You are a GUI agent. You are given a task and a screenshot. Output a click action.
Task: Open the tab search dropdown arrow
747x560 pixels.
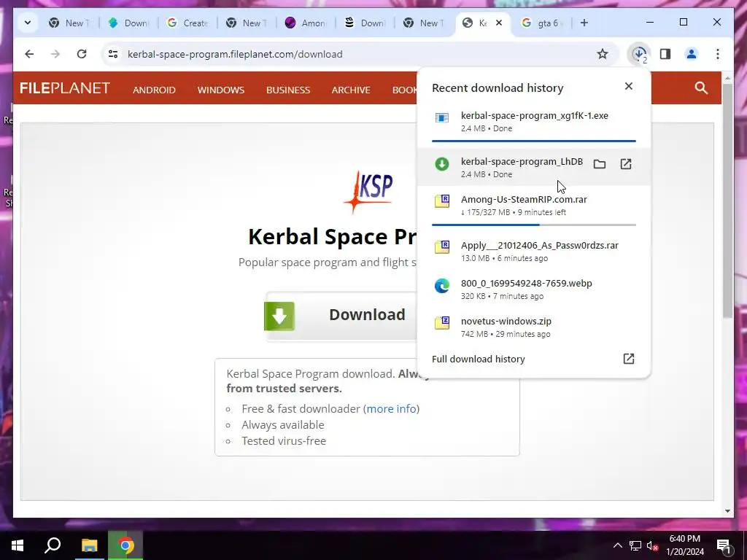point(28,23)
